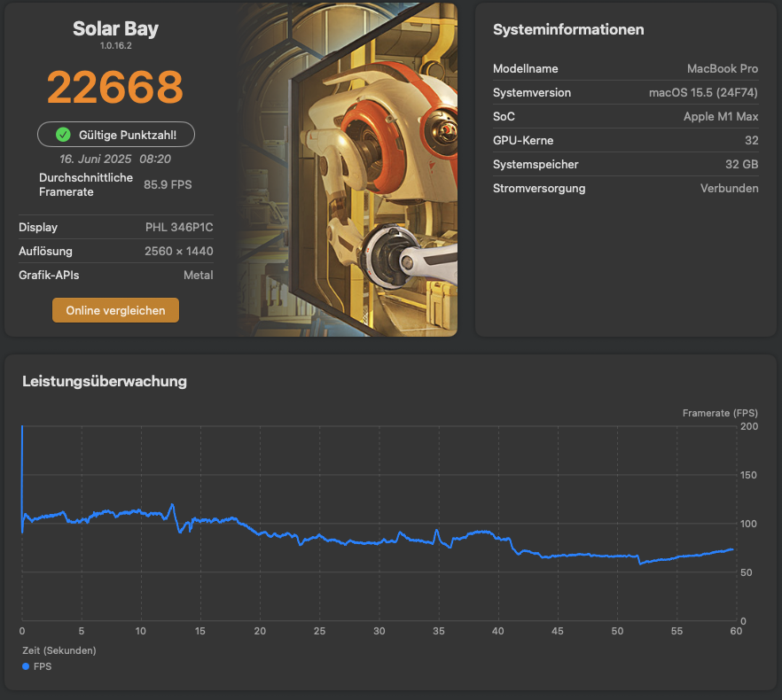Click the Leistungsüberwachung heading
This screenshot has width=782, height=700.
(105, 381)
